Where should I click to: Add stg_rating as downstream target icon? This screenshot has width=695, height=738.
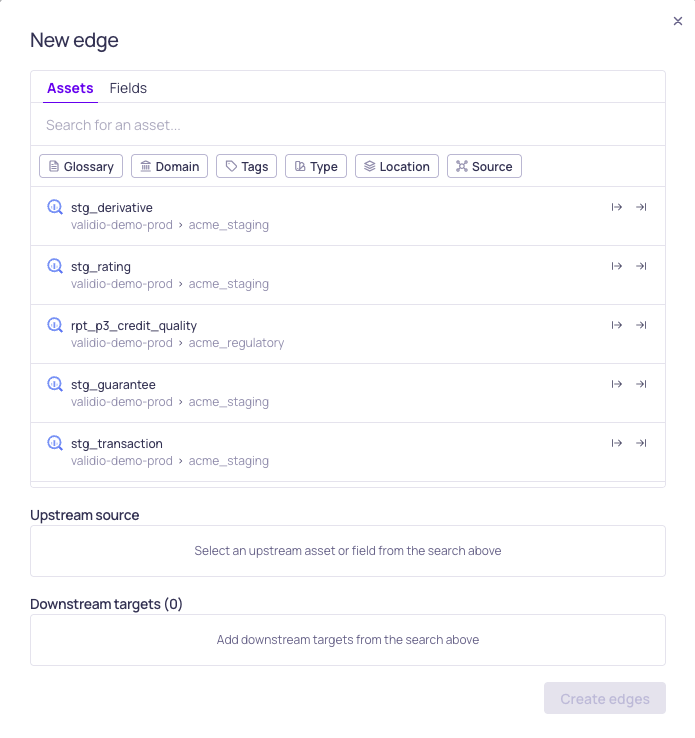pyautogui.click(x=641, y=266)
